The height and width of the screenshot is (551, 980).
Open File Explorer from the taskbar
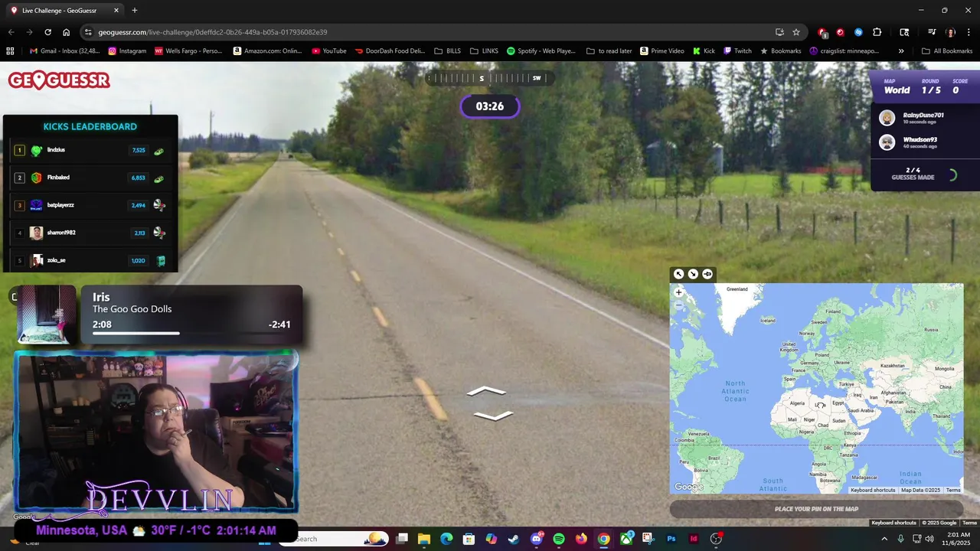click(x=424, y=539)
